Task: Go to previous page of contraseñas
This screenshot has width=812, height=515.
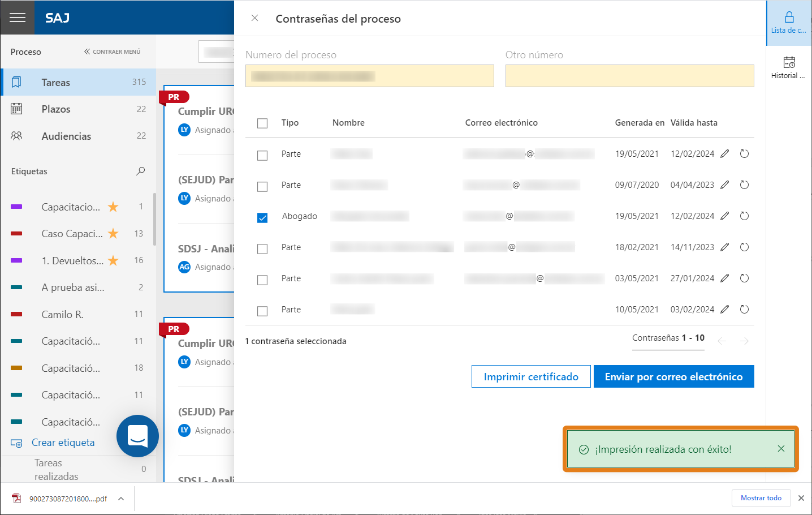Action: point(722,341)
